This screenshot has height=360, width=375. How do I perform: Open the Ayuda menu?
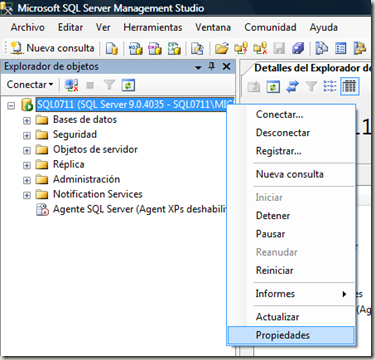[x=324, y=27]
